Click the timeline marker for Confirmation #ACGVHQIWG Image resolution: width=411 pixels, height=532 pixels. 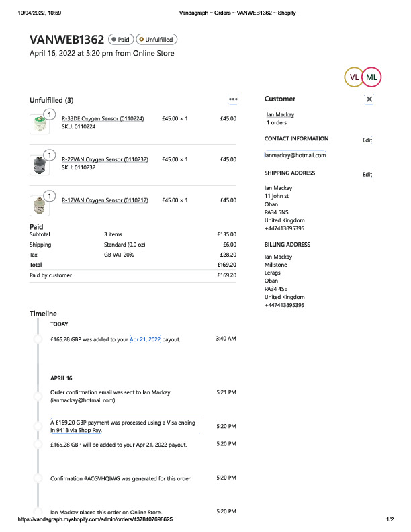click(38, 478)
